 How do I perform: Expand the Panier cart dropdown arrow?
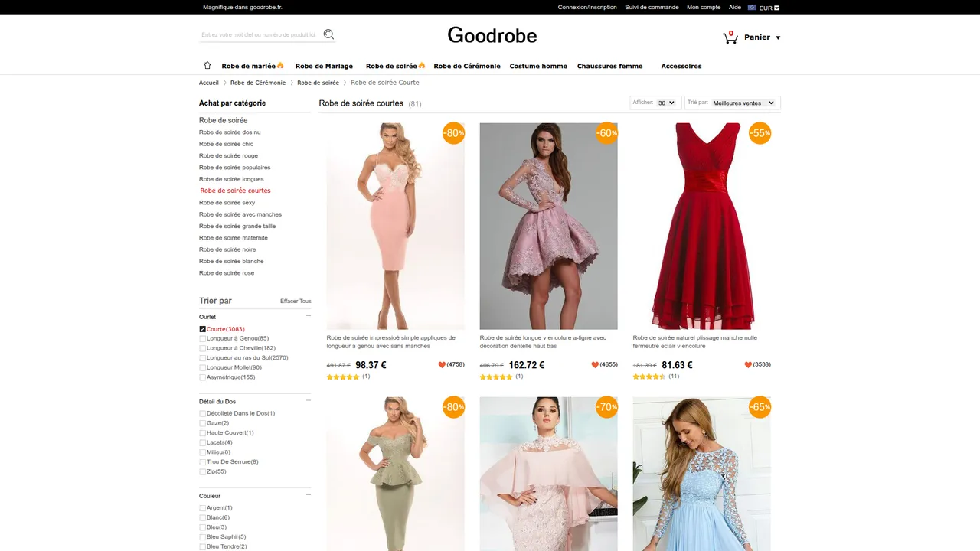tap(778, 37)
